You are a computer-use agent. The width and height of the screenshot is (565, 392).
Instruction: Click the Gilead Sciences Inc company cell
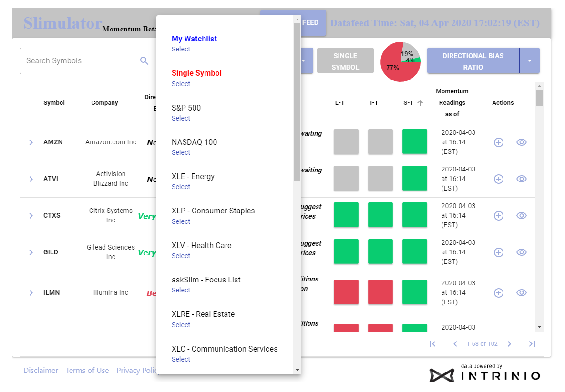(111, 252)
